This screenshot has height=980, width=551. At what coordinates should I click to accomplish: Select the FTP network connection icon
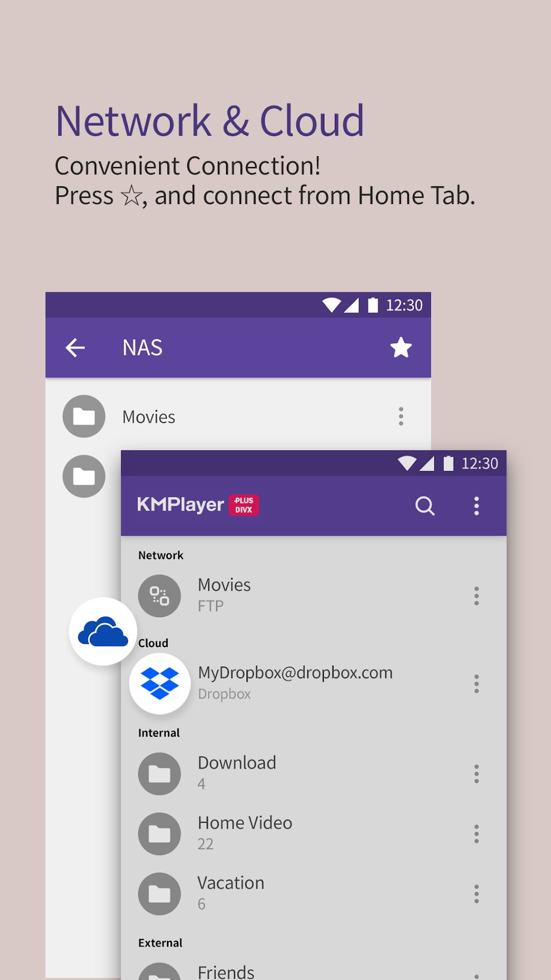point(159,596)
